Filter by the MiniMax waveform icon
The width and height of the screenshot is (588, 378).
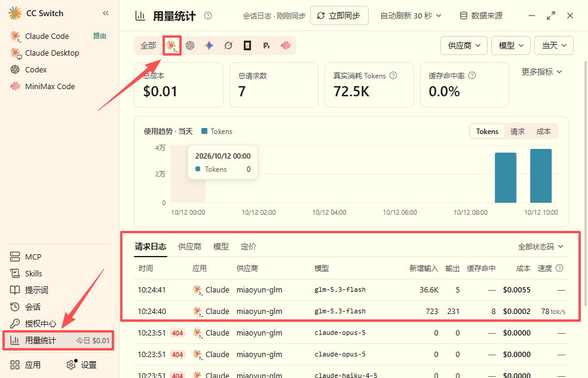(x=286, y=46)
